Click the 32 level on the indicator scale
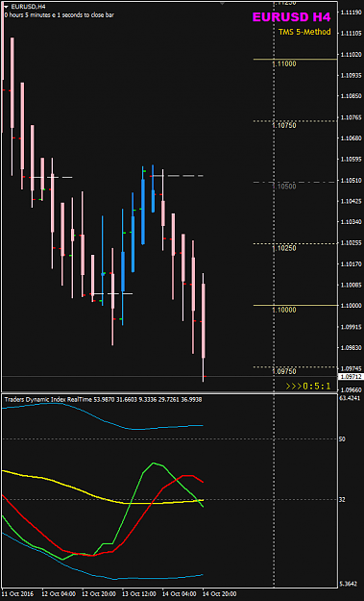 pyautogui.click(x=343, y=500)
